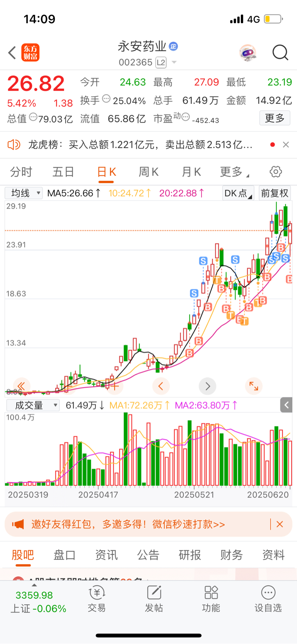The height and width of the screenshot is (644, 297).
Task: Open chart settings gear icon
Action: click(x=276, y=172)
